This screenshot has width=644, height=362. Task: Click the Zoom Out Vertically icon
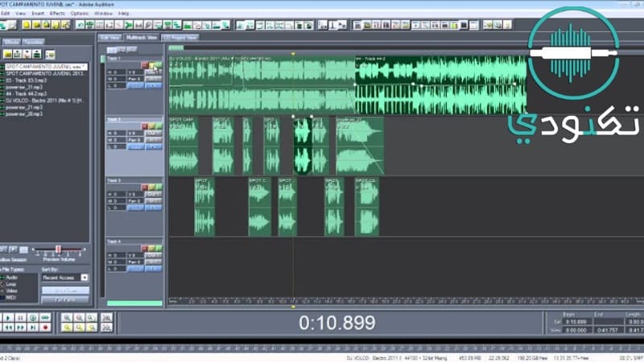106,327
